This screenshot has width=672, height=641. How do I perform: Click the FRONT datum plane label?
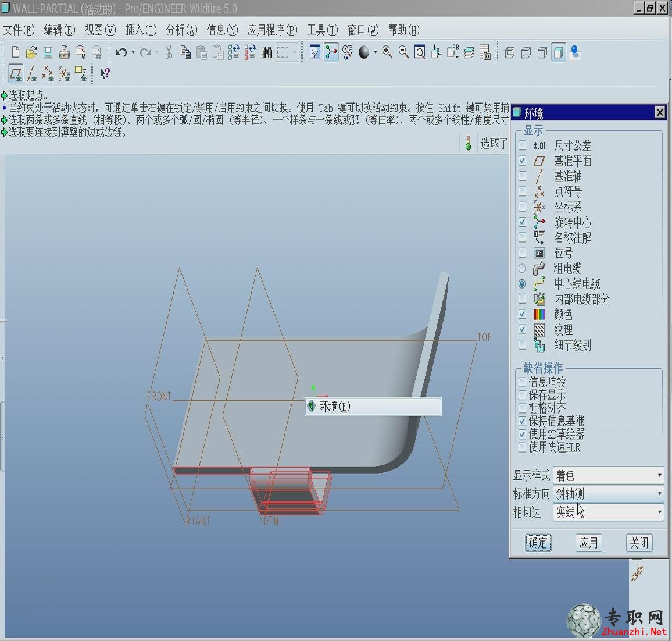pos(159,397)
